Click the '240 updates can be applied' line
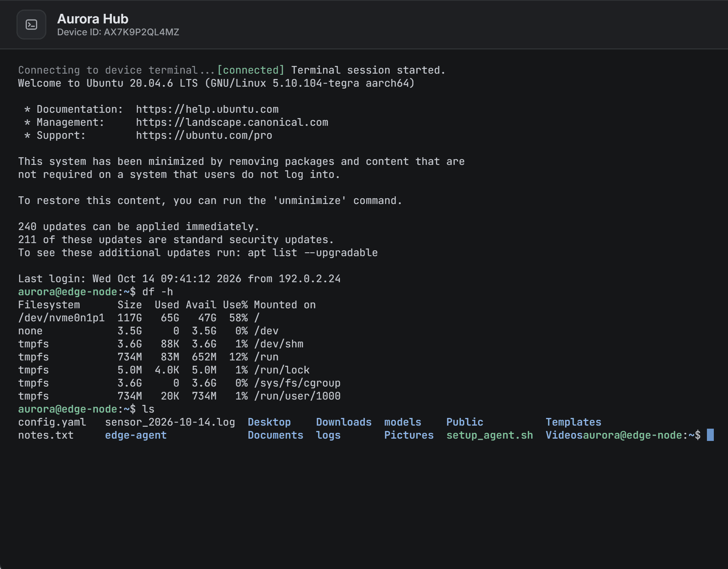This screenshot has width=728, height=569. tap(139, 227)
